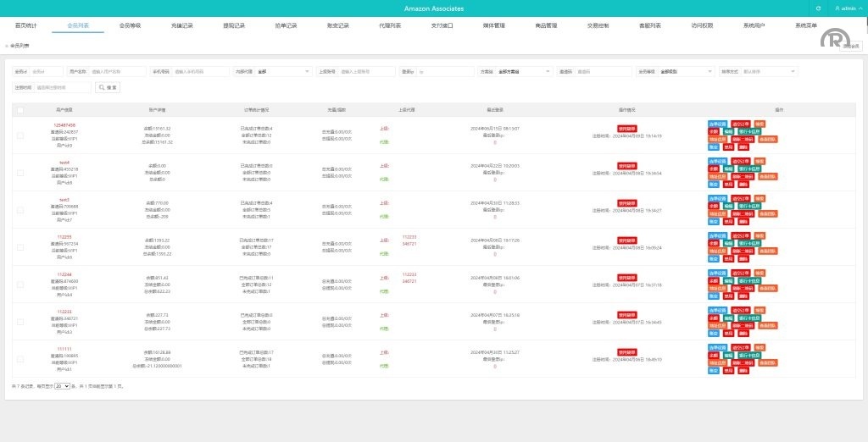Switch to the 充值记录 tab
Image resolution: width=868 pixels, height=442 pixels.
coord(181,26)
